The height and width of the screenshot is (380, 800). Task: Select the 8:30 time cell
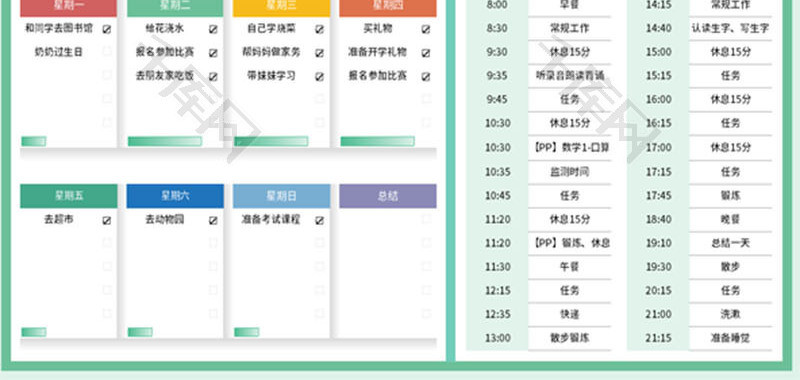coord(497,28)
